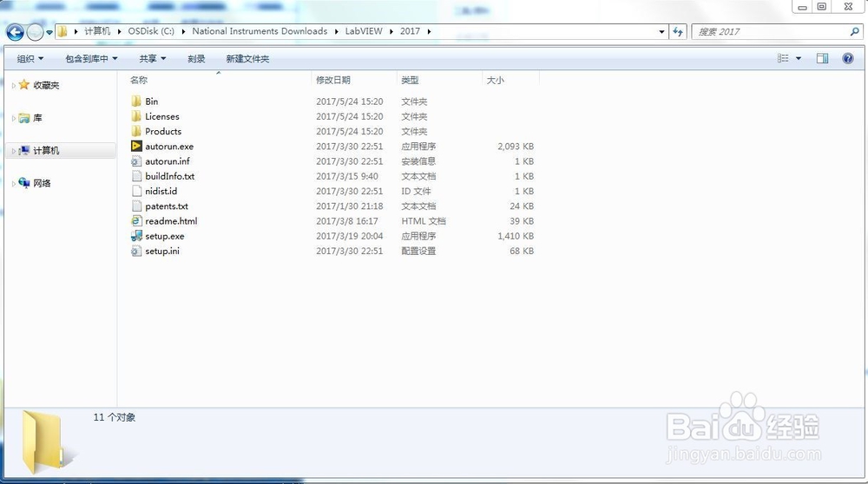Click the folder name Products
The height and width of the screenshot is (484, 868).
tap(163, 132)
